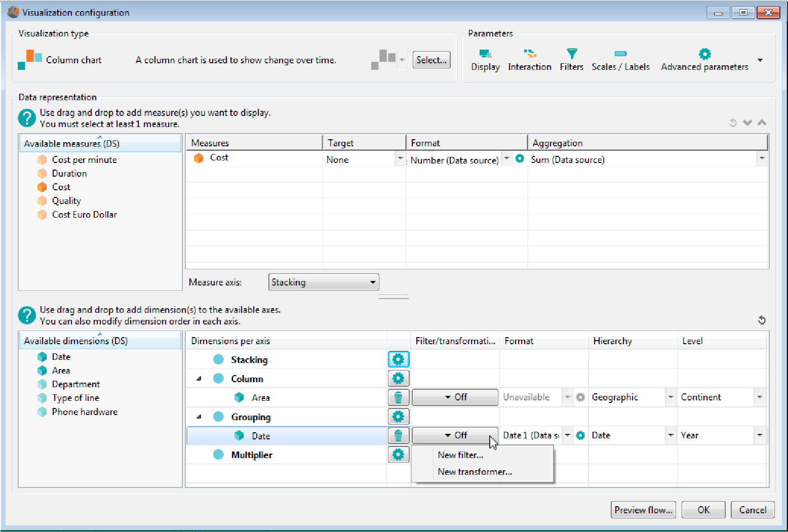The height and width of the screenshot is (532, 788).
Task: Open format settings gear for Date dimension
Action: point(580,435)
